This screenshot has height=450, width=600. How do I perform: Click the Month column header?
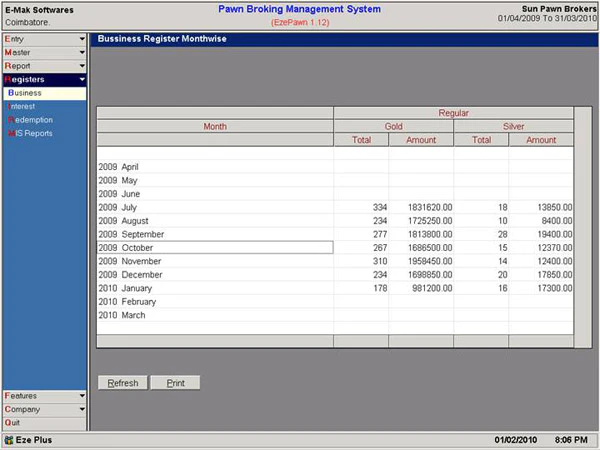pos(215,127)
